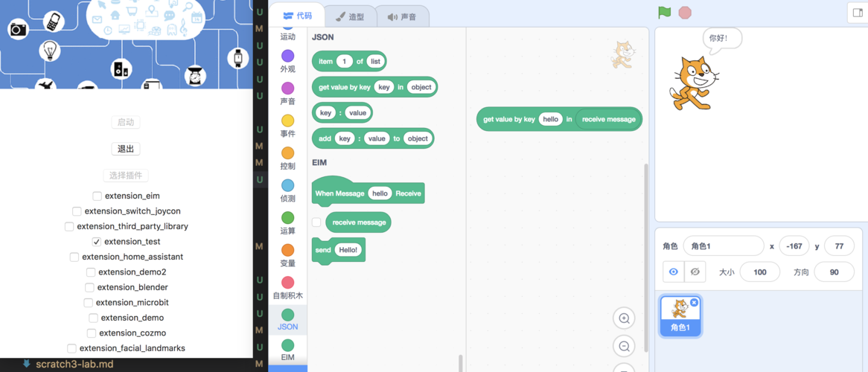Click the green flag to run
Viewport: 868px width, 372px height.
664,12
